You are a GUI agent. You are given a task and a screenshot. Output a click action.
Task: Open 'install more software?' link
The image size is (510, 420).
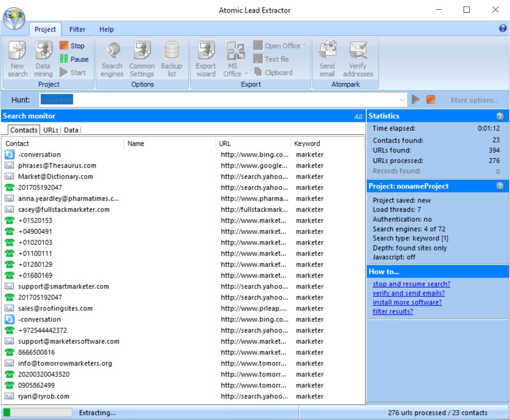point(407,302)
